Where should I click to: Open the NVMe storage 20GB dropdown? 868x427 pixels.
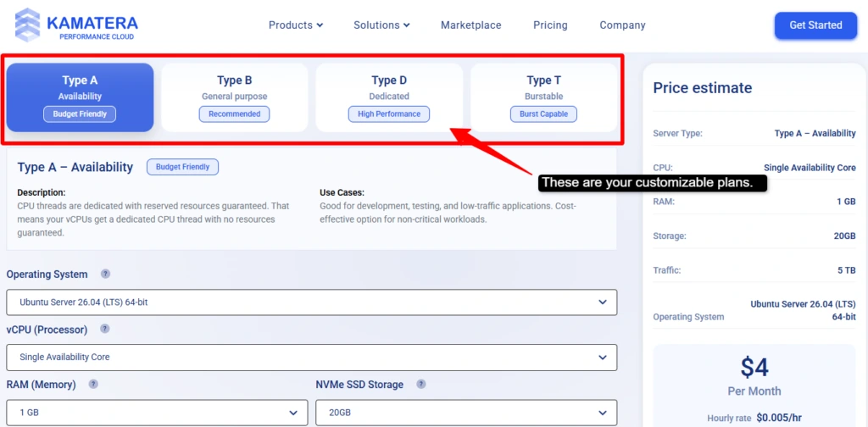(466, 413)
